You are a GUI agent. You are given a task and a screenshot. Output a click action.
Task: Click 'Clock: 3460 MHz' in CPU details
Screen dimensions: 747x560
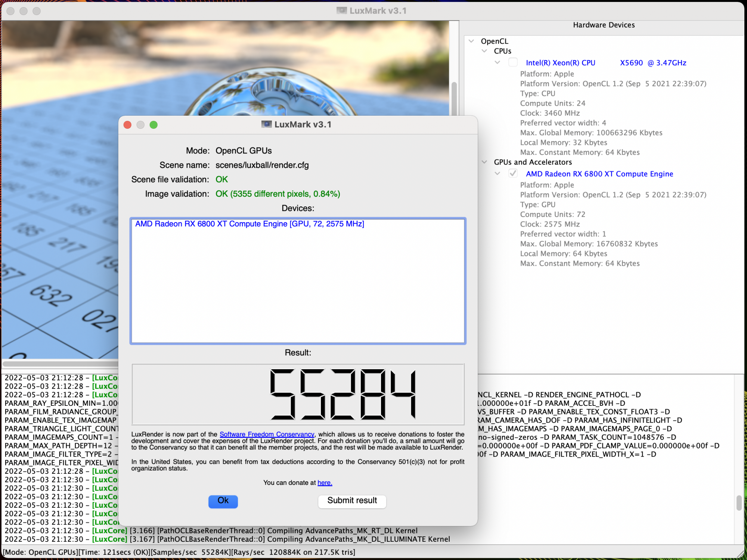point(550,113)
